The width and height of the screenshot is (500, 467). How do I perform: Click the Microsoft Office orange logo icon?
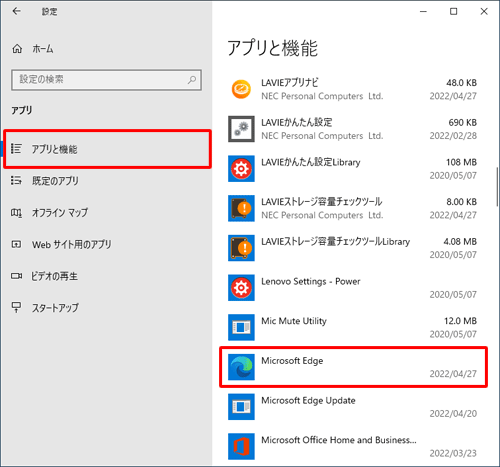click(241, 446)
